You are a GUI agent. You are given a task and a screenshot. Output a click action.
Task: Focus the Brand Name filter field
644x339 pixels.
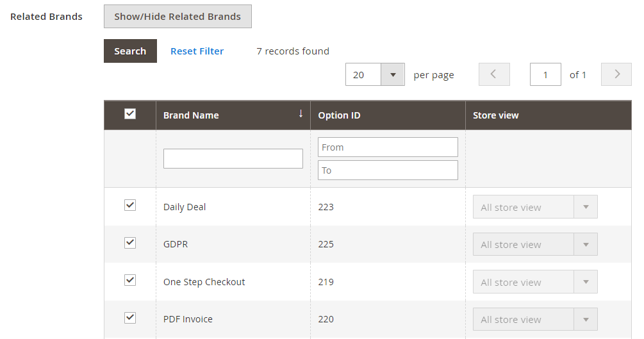[x=233, y=158]
